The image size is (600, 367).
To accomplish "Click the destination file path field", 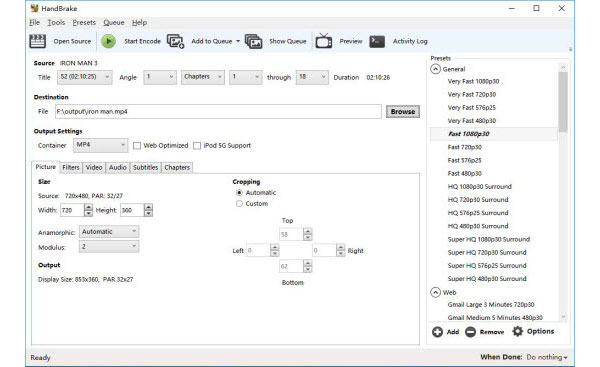I will [x=218, y=111].
